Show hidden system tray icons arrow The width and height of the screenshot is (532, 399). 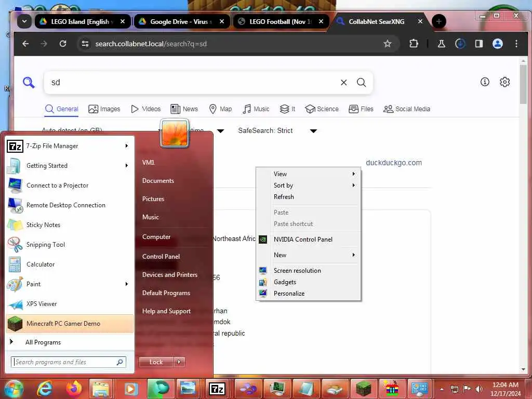(442, 389)
